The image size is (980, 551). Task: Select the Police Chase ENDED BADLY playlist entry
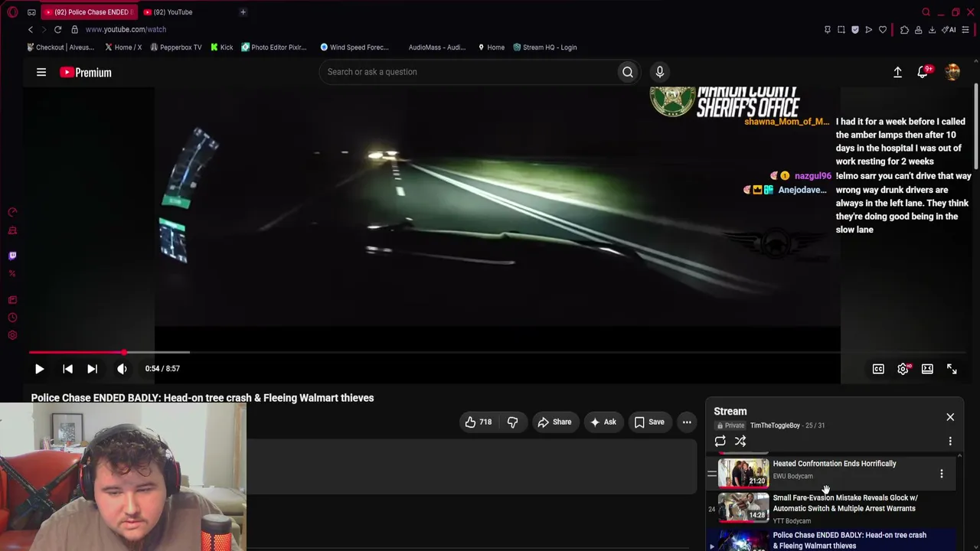pyautogui.click(x=831, y=540)
